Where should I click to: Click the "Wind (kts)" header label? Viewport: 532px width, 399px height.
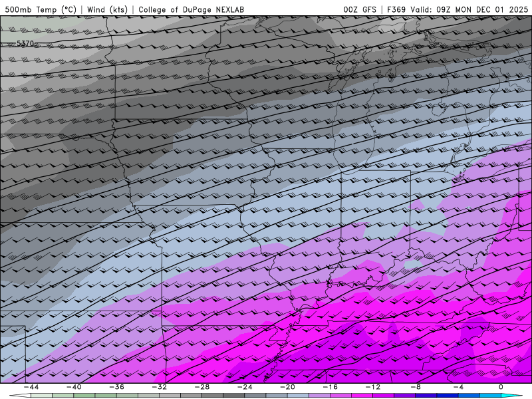click(107, 9)
